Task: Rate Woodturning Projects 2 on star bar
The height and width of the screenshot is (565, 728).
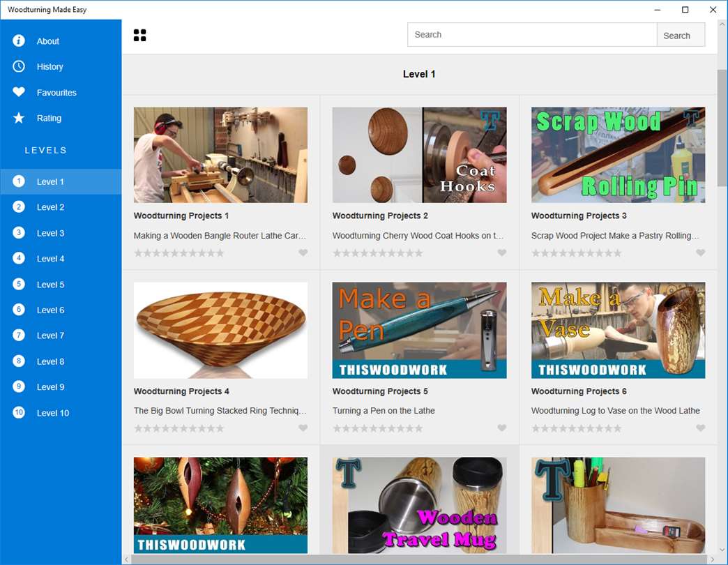Action: 378,253
